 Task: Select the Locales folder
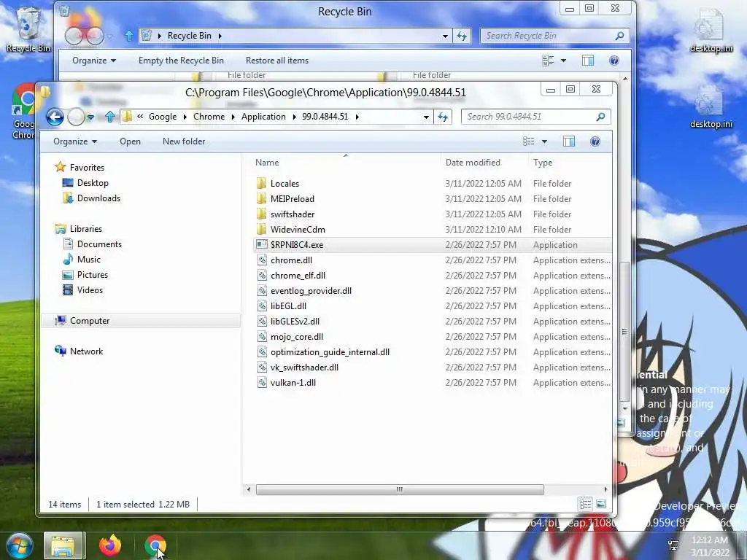tap(285, 183)
